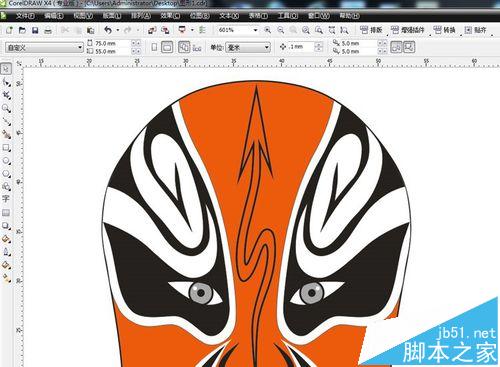Click the Export icon
500x367 pixels.
(165, 30)
